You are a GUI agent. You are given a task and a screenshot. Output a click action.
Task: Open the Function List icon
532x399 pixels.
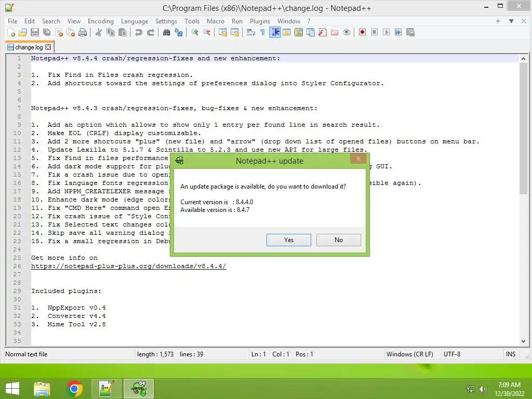[x=323, y=32]
